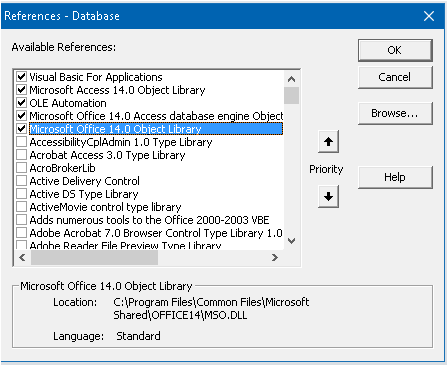
Task: Click the Standard language value
Action: point(138,336)
